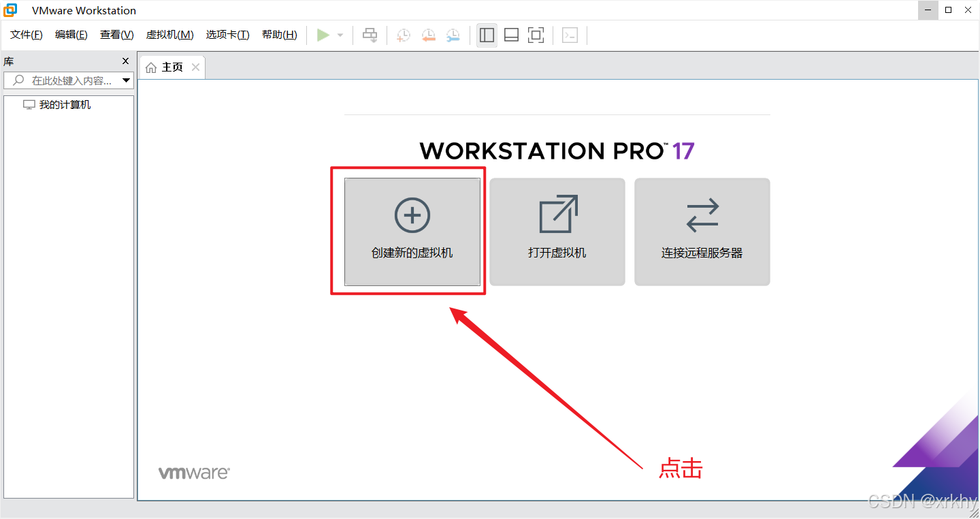Screen dimensions: 980x519
Task: Open the power options dropdown arrow
Action: pyautogui.click(x=340, y=35)
